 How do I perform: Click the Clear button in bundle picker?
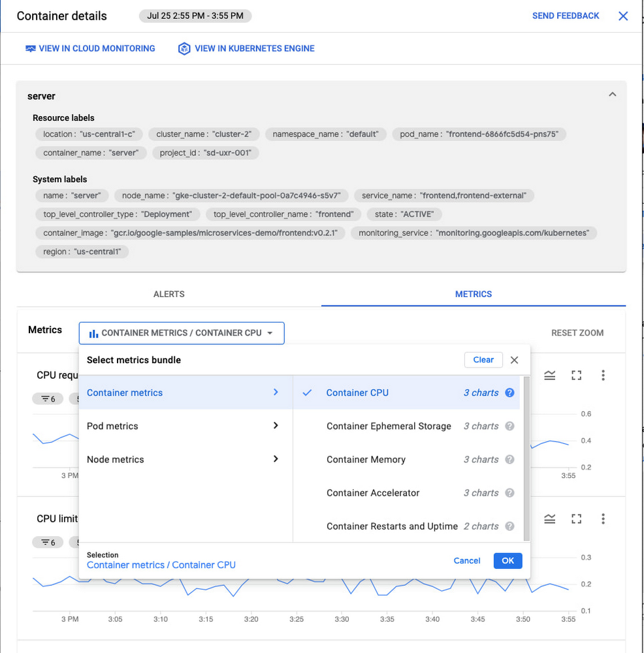483,360
